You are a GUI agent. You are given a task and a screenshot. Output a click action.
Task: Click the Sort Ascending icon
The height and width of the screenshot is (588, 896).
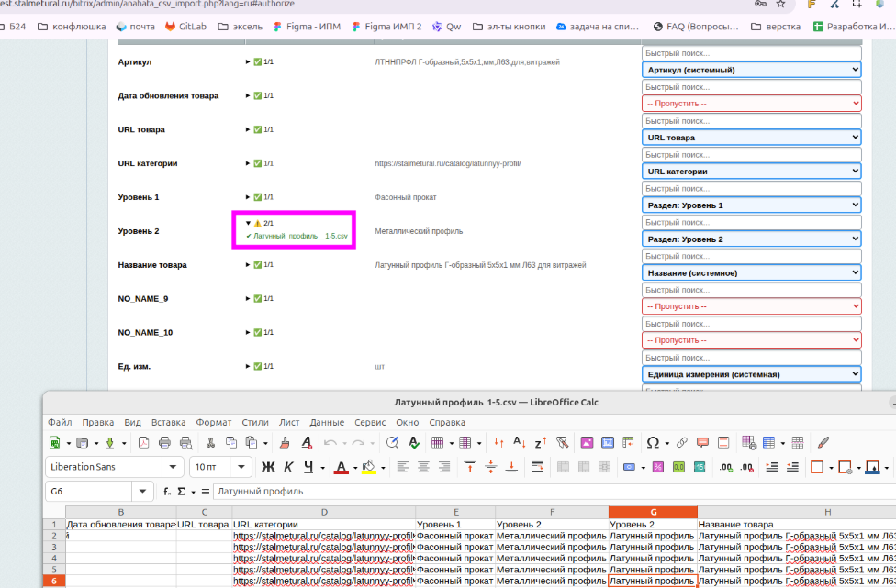521,443
